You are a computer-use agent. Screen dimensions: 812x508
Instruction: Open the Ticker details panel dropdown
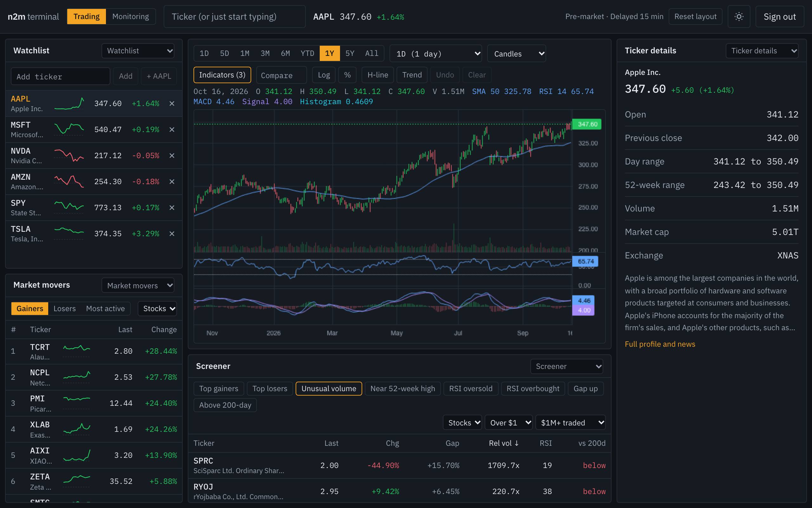(762, 51)
